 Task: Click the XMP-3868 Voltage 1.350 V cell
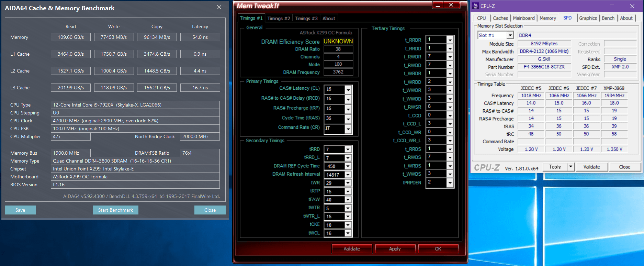click(614, 149)
